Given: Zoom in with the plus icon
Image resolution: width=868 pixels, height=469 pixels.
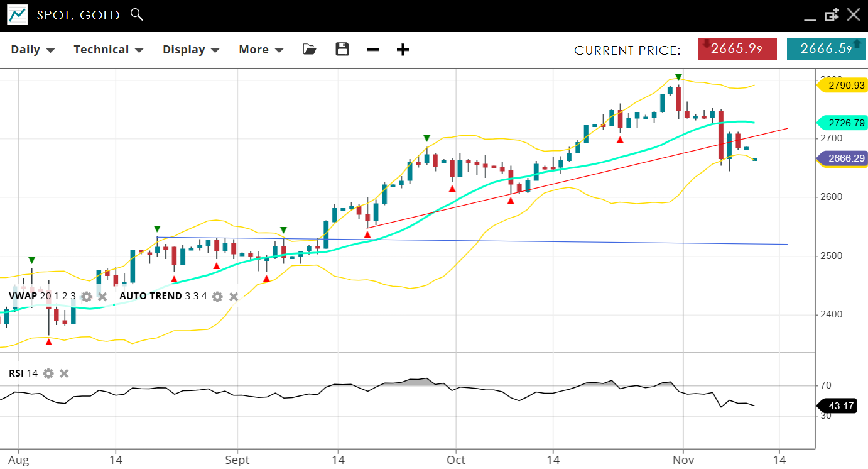Looking at the screenshot, I should [x=403, y=50].
